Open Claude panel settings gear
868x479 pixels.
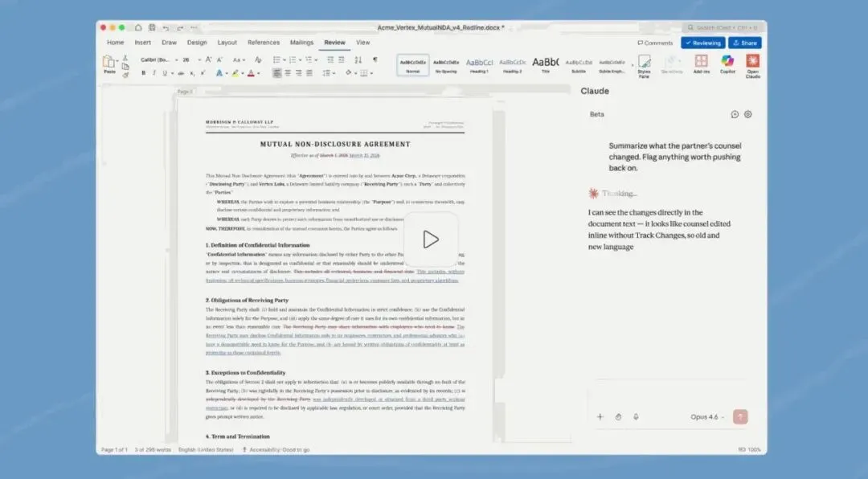(x=748, y=114)
